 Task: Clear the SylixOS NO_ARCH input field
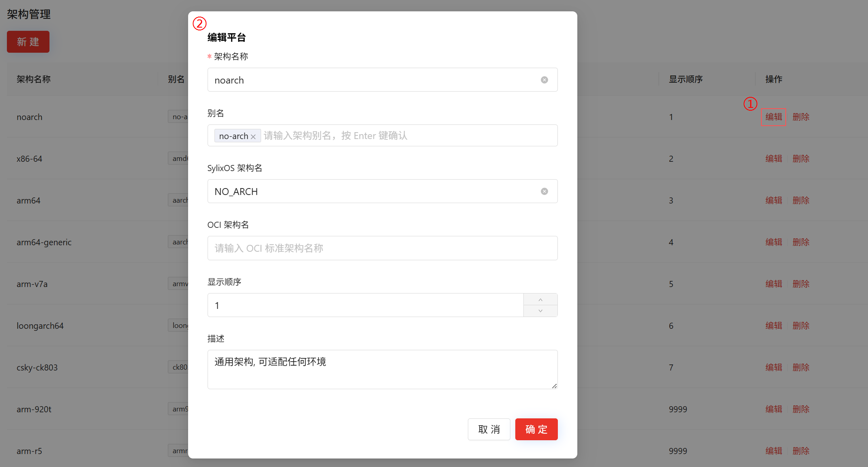pos(544,191)
